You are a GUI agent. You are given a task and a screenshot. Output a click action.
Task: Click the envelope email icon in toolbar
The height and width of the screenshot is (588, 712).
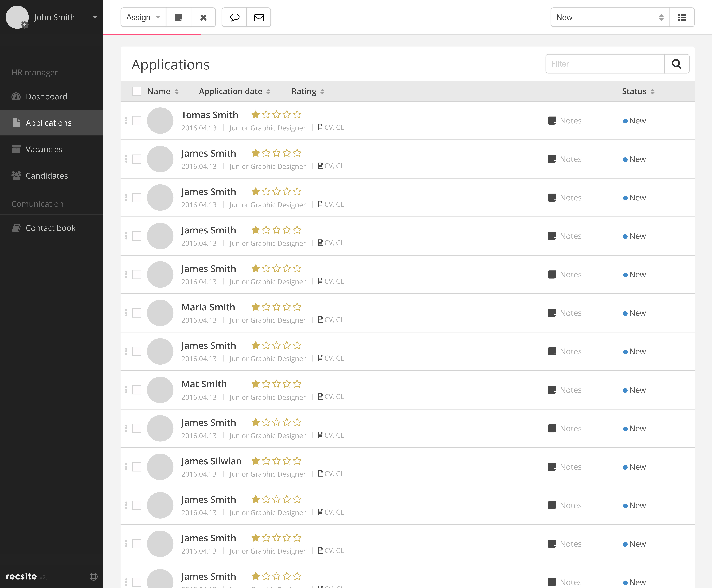pyautogui.click(x=259, y=18)
